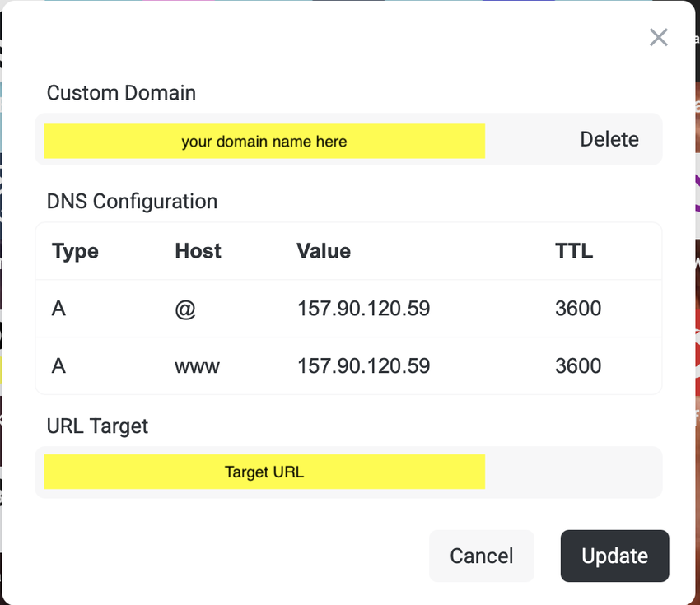Viewport: 700px width, 605px height.
Task: Click record type A in the www row
Action: [x=58, y=366]
